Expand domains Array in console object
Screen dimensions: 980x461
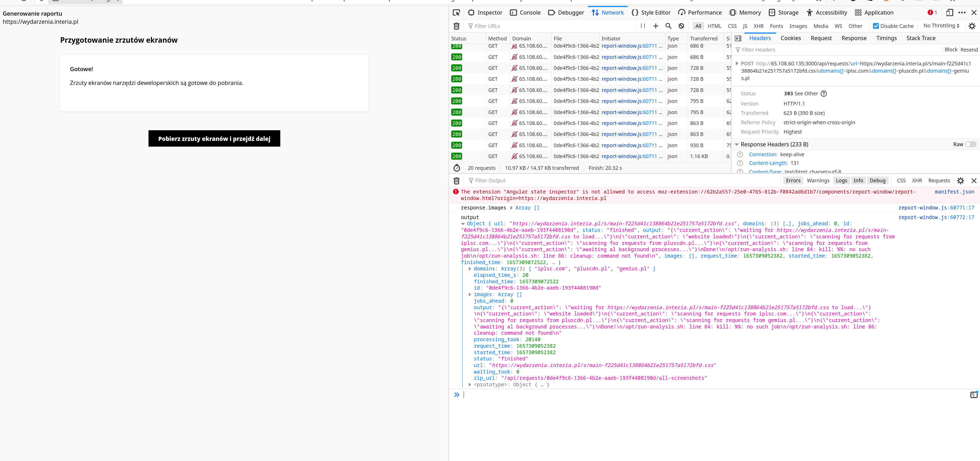click(470, 269)
